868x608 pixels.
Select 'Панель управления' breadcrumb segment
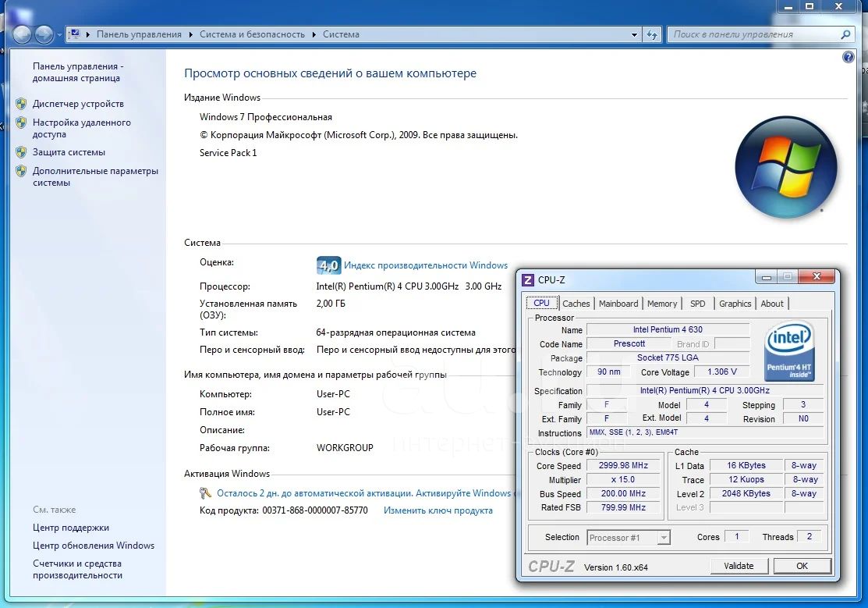coord(139,34)
